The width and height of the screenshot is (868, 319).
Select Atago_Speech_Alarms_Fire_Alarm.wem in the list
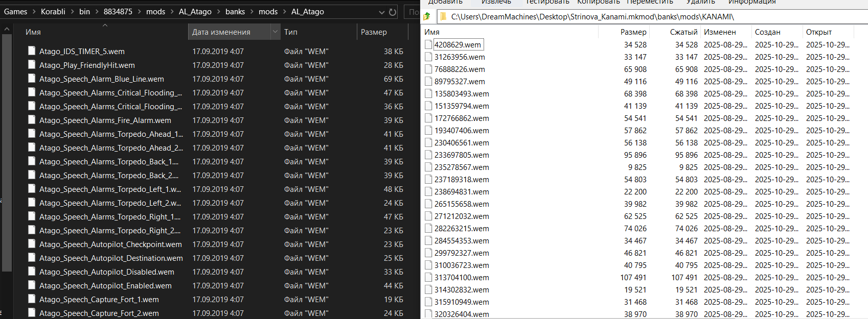[x=105, y=120]
